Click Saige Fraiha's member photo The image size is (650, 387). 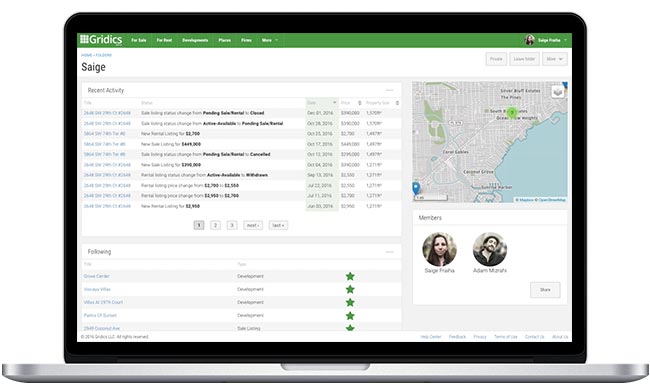pos(439,249)
